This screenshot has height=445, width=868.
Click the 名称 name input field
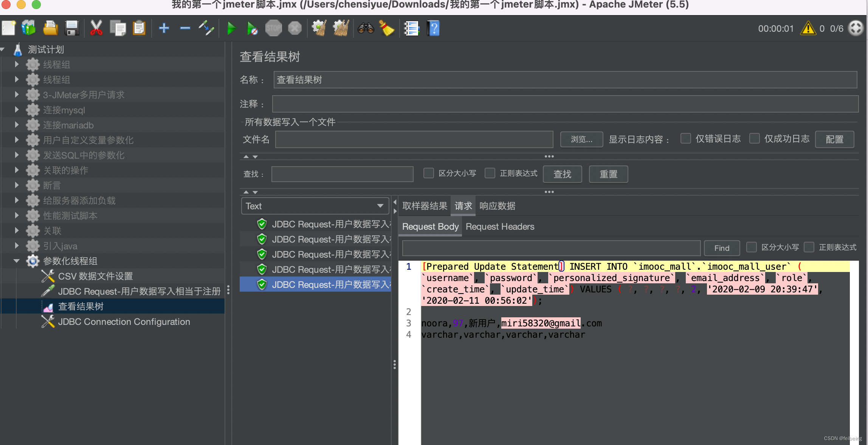coord(565,80)
